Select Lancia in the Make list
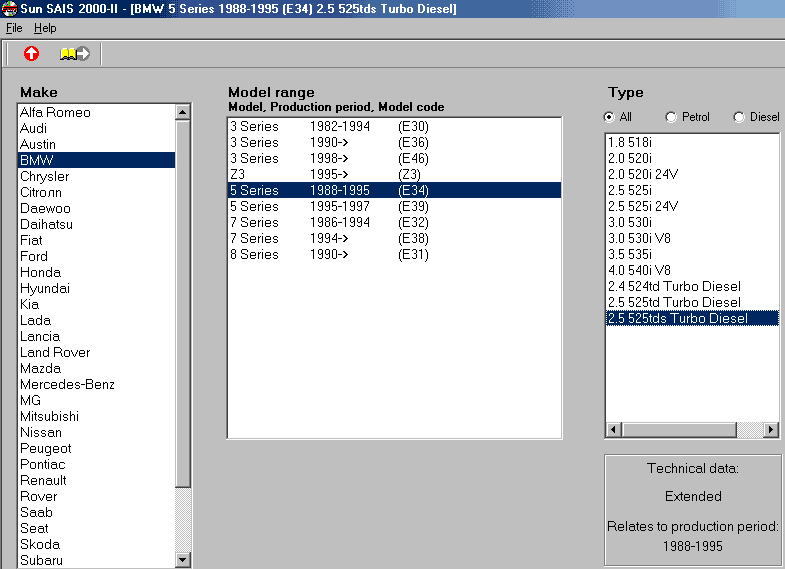Viewport: 785px width, 569px height. (x=97, y=336)
